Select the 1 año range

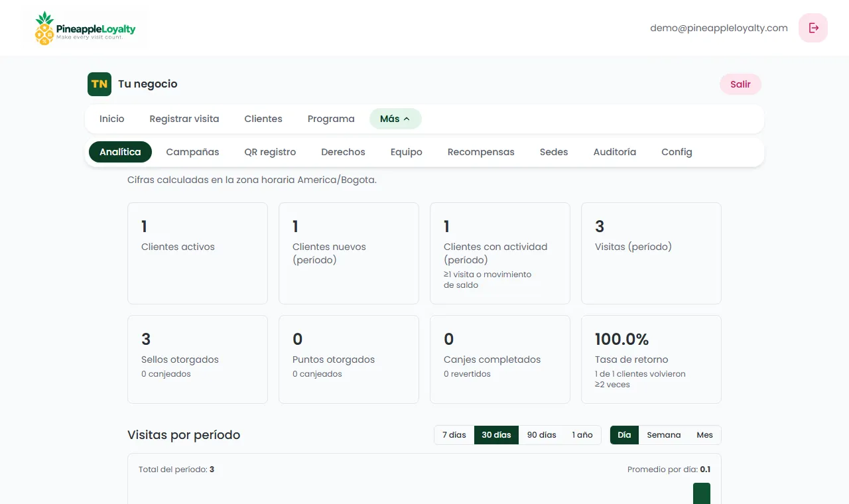[582, 435]
